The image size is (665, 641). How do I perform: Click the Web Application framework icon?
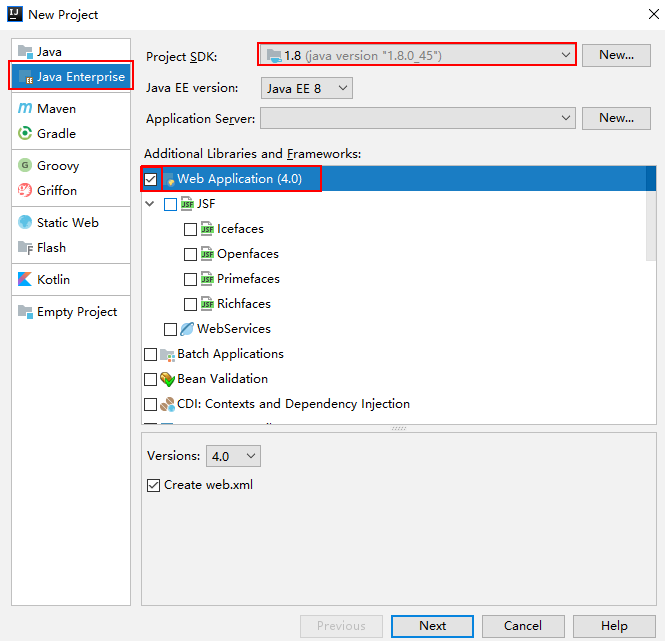point(169,179)
